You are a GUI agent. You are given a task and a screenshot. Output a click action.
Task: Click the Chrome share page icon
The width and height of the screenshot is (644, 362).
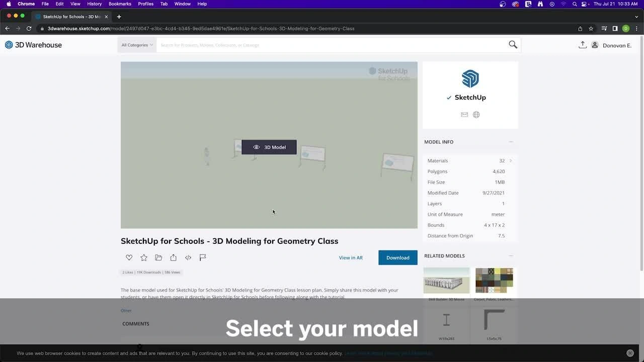point(580,29)
